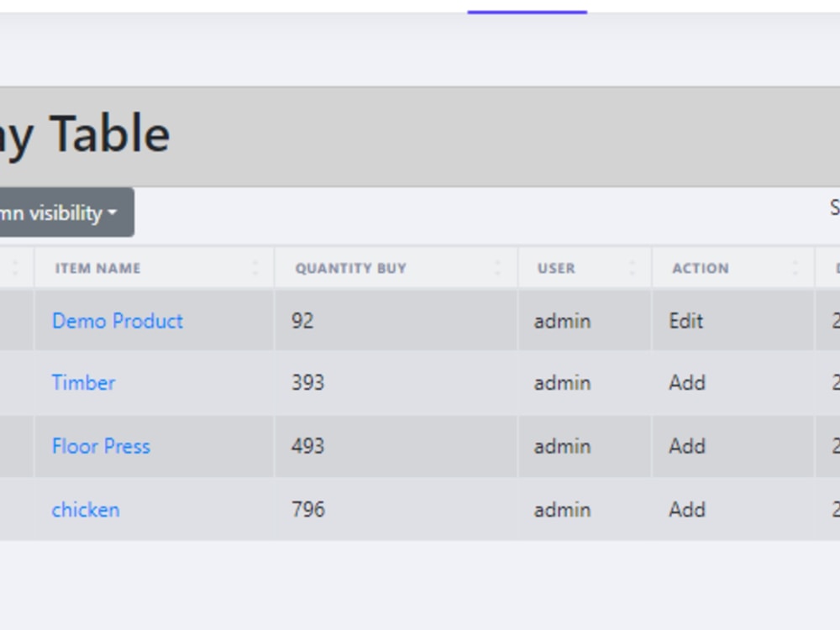The image size is (840, 630).
Task: Select quantity value 796
Action: [x=308, y=510]
